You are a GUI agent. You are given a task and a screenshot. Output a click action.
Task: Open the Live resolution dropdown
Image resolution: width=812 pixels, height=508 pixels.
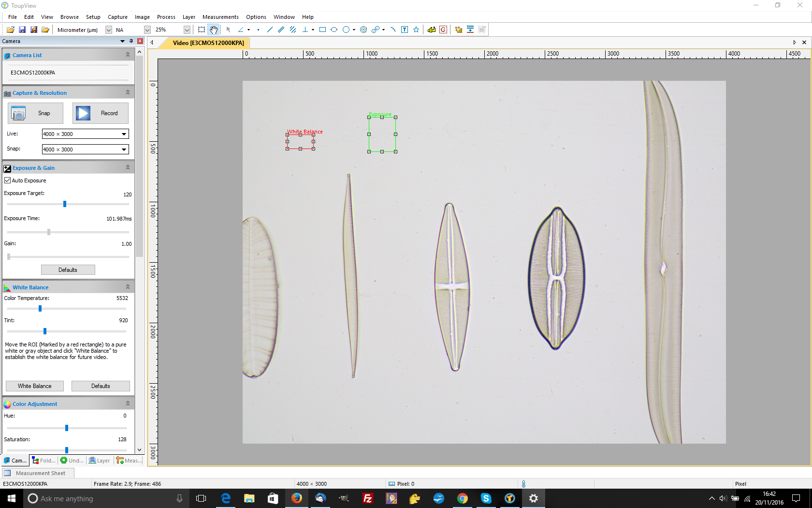tap(124, 134)
